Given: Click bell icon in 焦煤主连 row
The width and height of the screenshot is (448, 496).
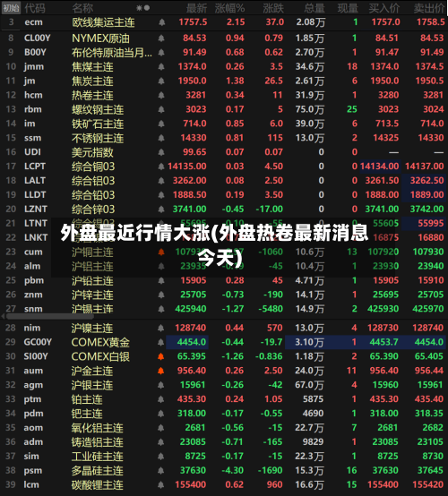Looking at the screenshot, I should [161, 67].
